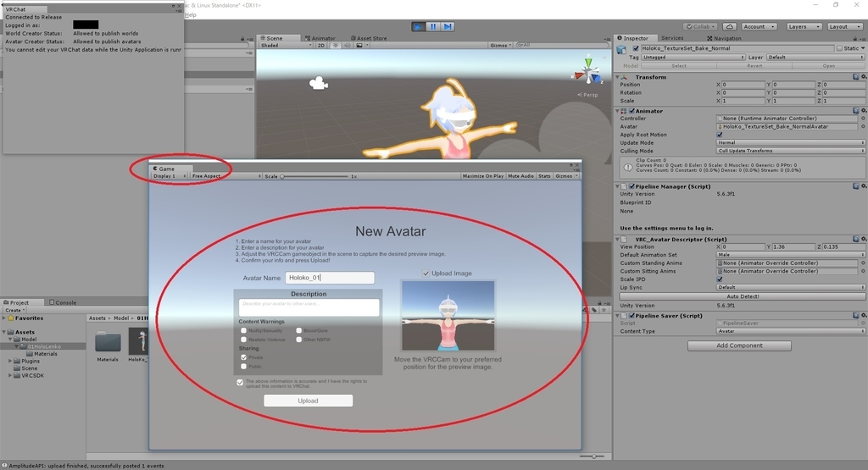Expand the Plugins folder in Project tree
868x470 pixels.
[x=10, y=361]
